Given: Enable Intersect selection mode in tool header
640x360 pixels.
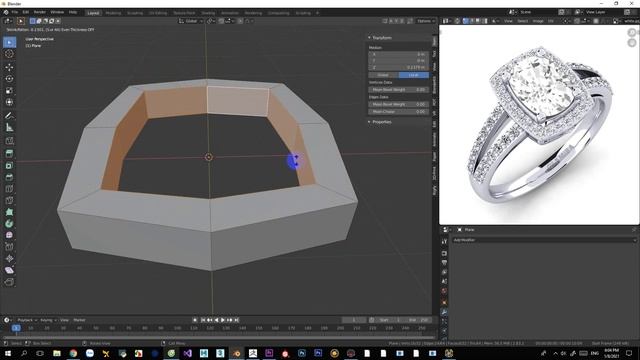Looking at the screenshot, I should click(58, 21).
